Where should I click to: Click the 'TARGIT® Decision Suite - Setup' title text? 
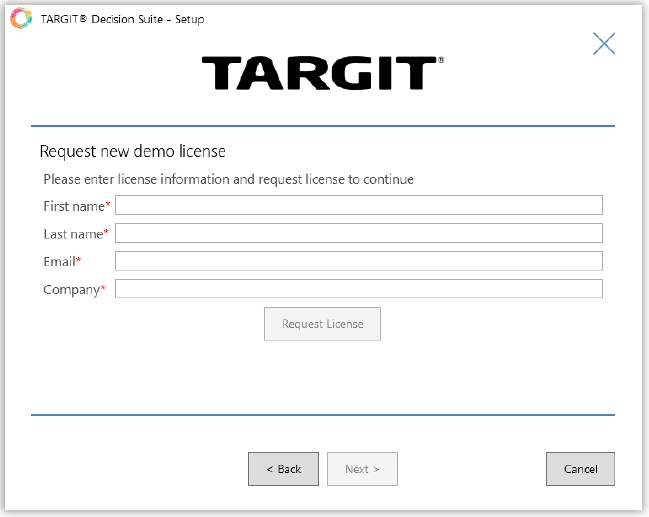(x=123, y=19)
